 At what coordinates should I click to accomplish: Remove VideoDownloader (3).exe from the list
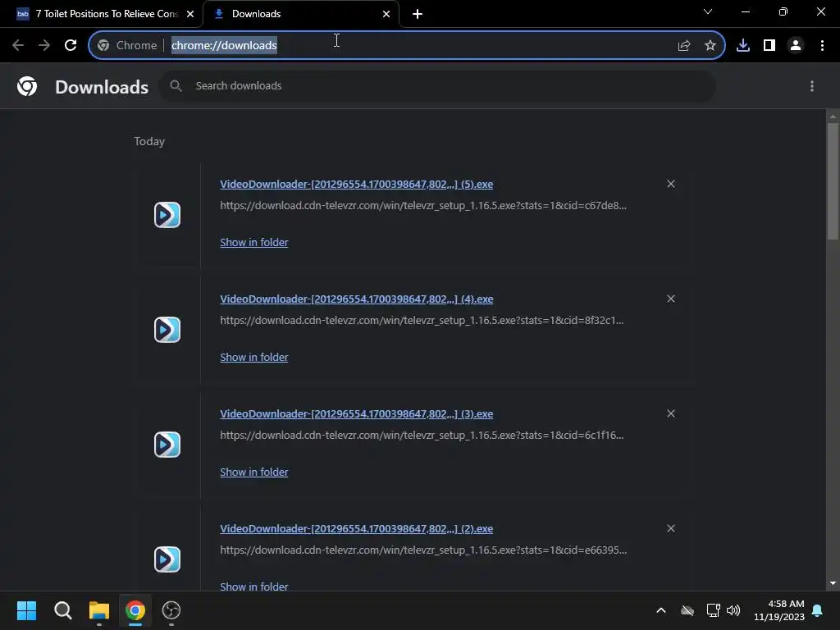(x=671, y=413)
